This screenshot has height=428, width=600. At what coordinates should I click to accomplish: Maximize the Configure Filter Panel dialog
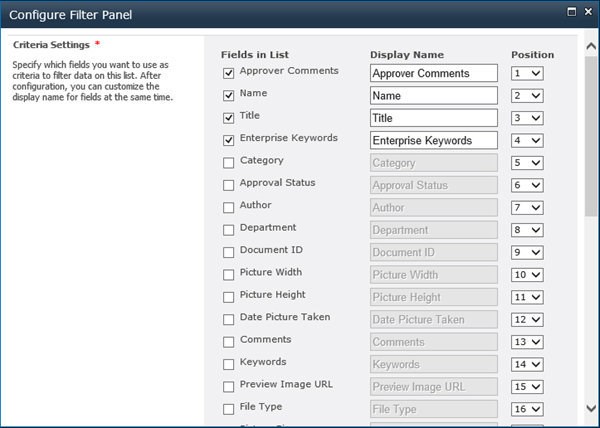click(x=570, y=13)
